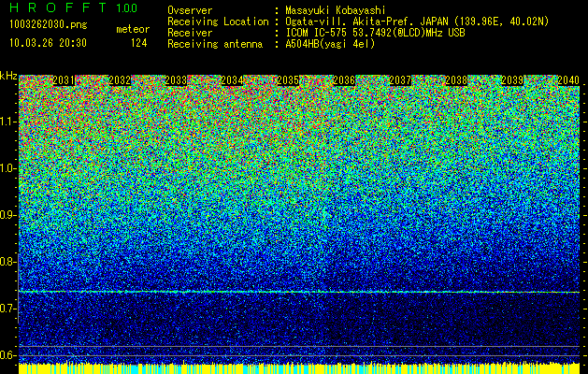Click the bright horizontal carrier line in spectrogram
The height and width of the screenshot is (374, 588).
(x=299, y=292)
